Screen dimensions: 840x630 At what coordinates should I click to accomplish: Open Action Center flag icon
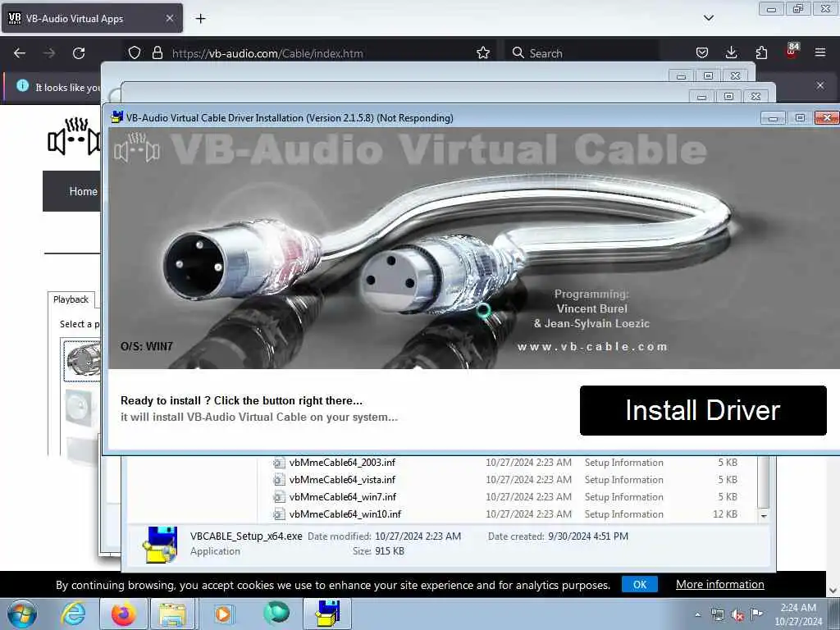[x=756, y=614]
